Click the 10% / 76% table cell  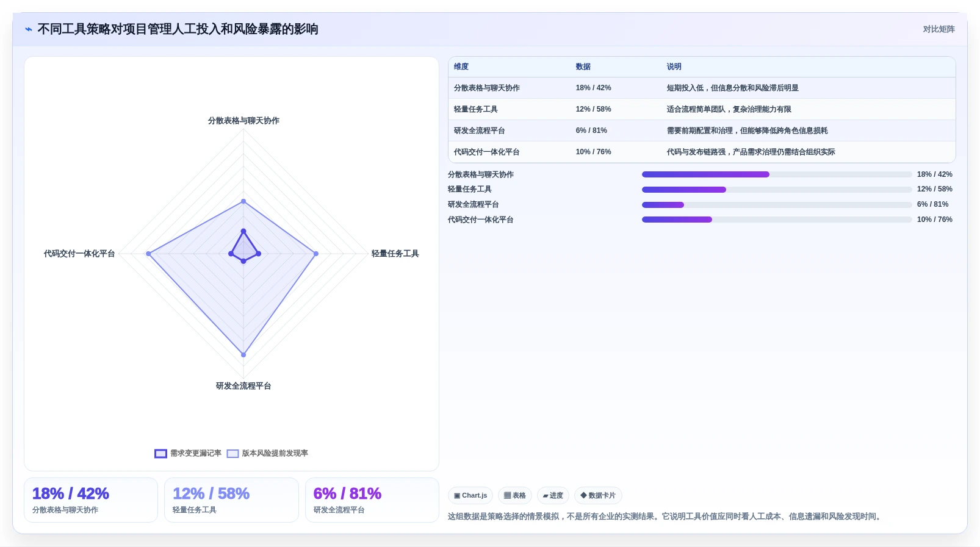tap(593, 152)
